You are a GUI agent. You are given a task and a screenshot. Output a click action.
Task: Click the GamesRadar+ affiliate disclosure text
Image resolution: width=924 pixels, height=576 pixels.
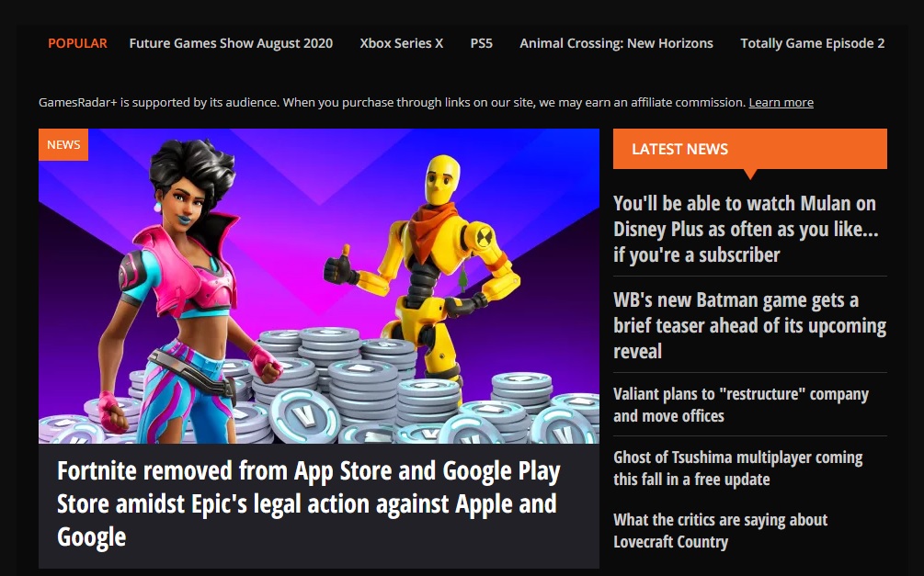[x=393, y=103]
